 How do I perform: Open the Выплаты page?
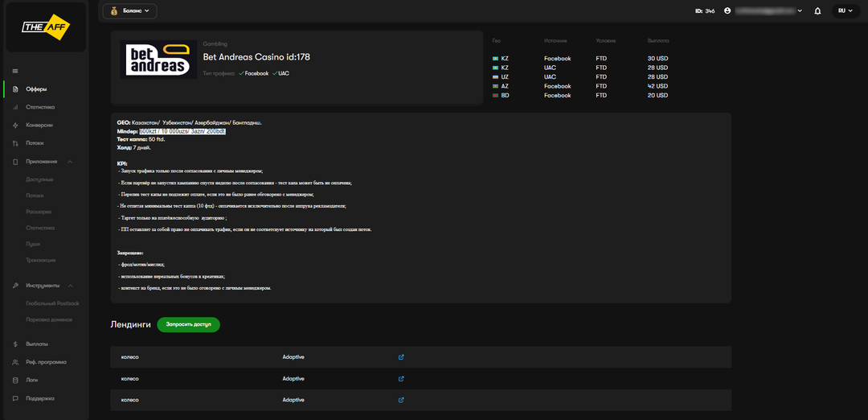point(37,344)
